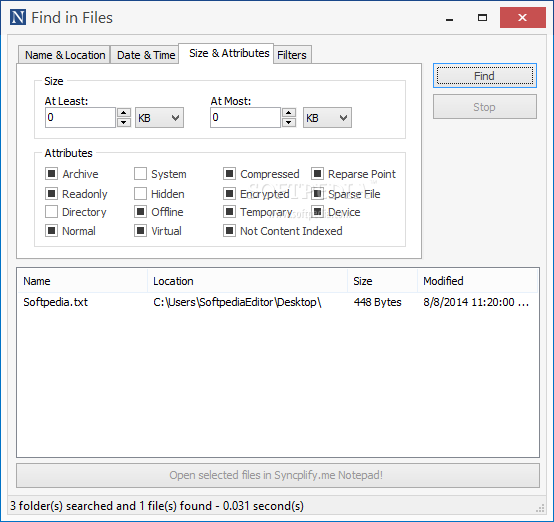Toggle the Readonly attribute checkbox
This screenshot has width=554, height=522.
tap(52, 193)
